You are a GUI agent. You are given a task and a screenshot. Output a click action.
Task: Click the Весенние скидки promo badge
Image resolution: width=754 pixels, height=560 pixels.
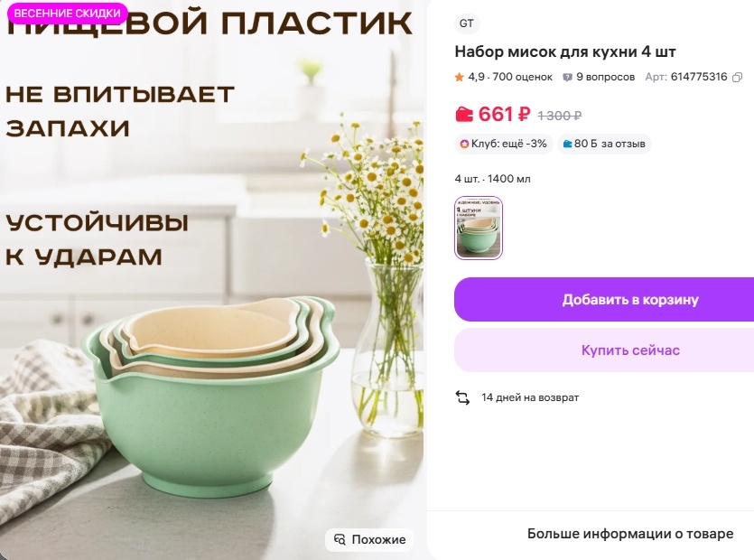(x=68, y=13)
